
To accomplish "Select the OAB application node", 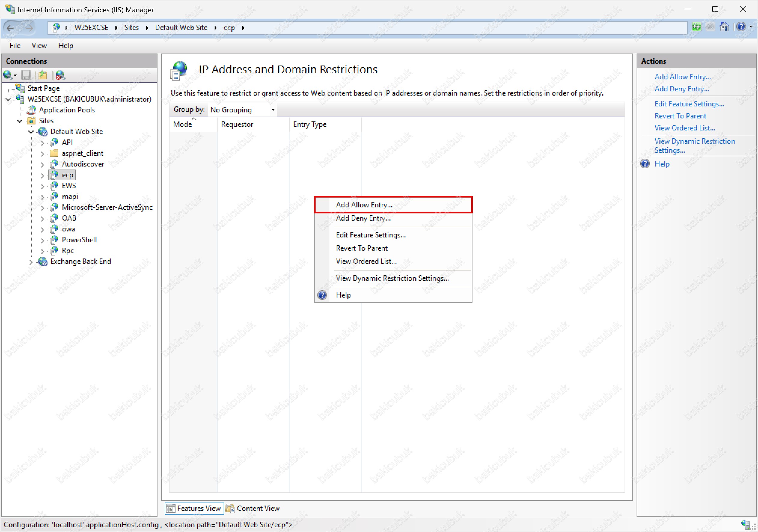I will 69,218.
